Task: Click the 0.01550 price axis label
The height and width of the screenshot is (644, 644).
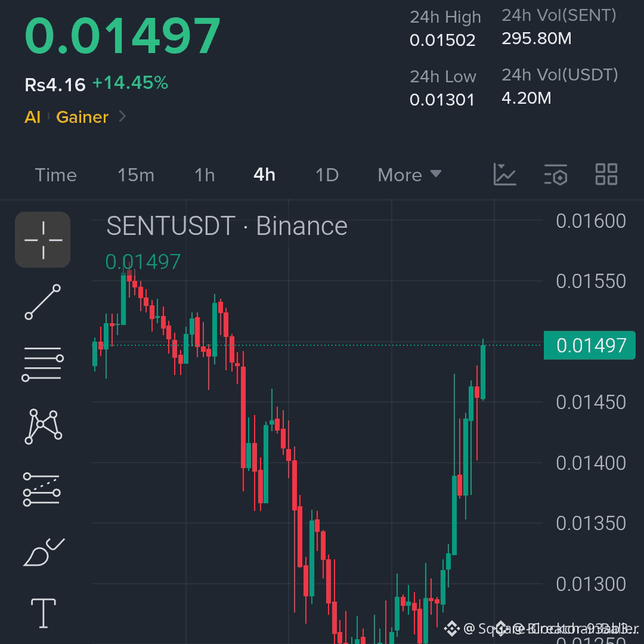Action: pyautogui.click(x=591, y=281)
